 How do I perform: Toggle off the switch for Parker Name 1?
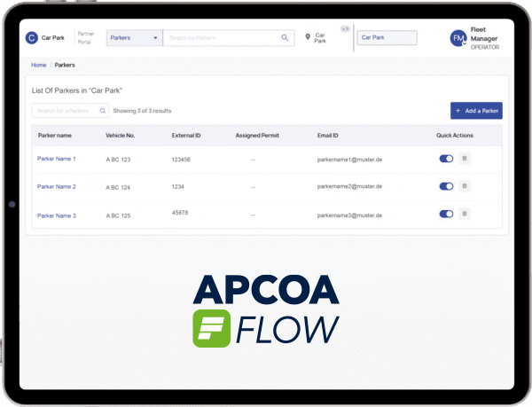(446, 159)
